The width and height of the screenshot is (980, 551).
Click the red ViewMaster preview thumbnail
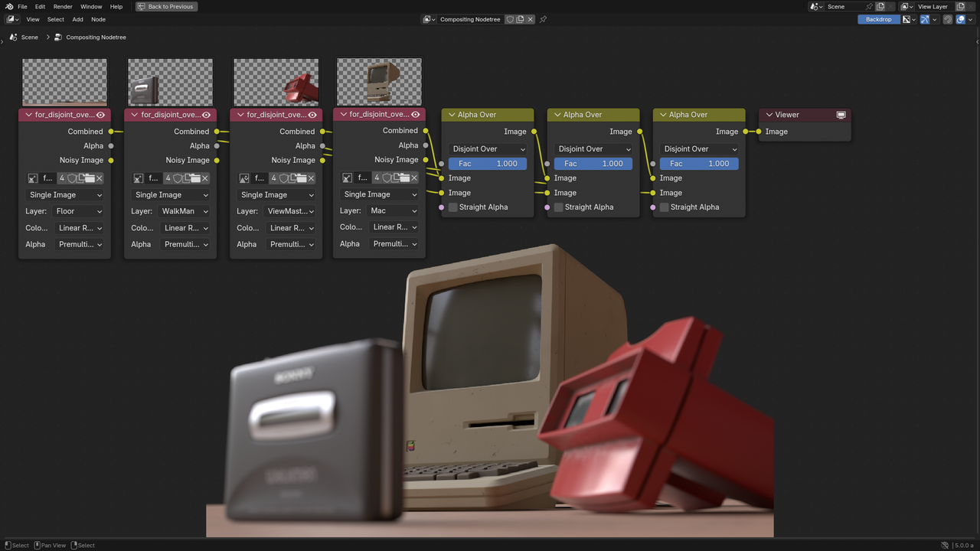[x=276, y=82]
